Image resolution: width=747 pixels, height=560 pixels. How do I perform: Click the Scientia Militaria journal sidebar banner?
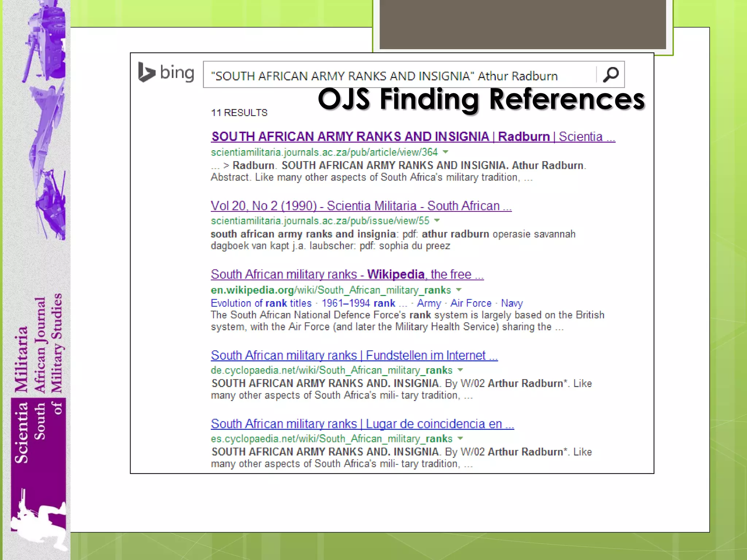click(x=36, y=280)
